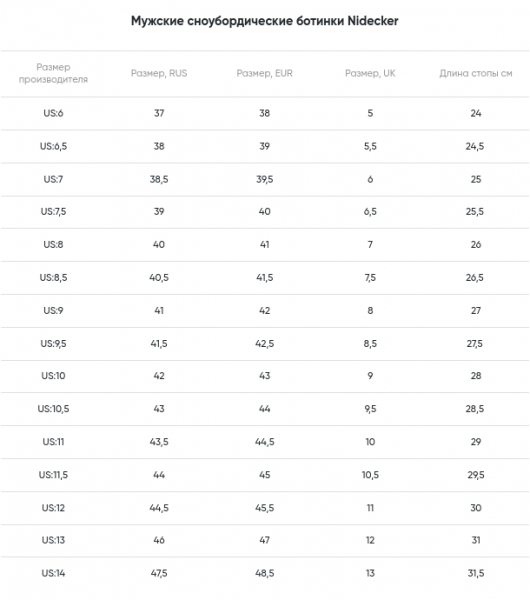Click the US:6 size cell
This screenshot has height=600, width=530.
pyautogui.click(x=53, y=113)
